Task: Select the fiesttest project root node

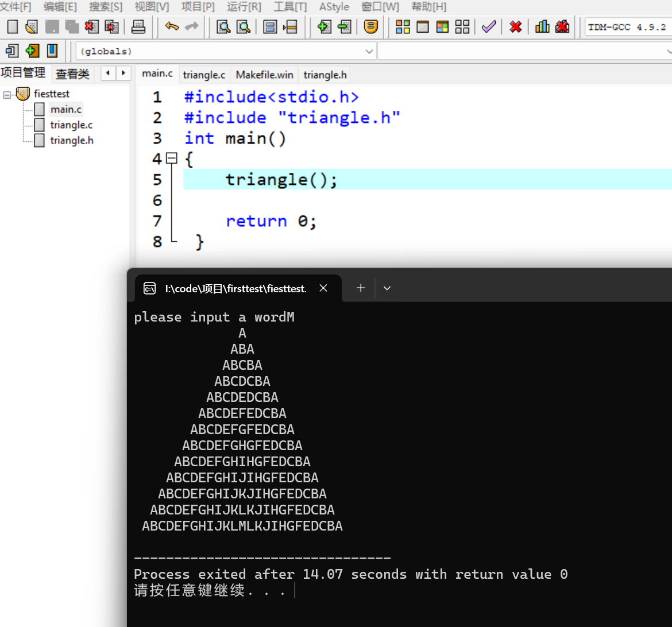Action: pos(52,94)
